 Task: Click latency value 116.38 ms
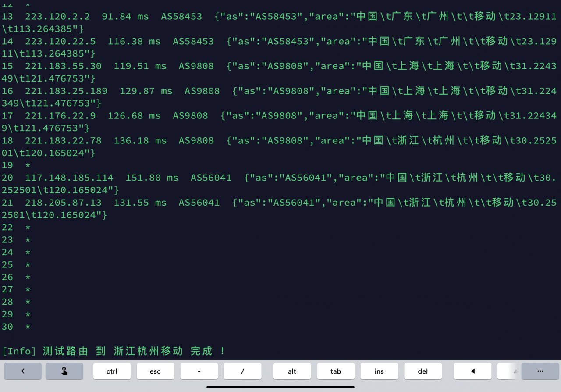coord(134,41)
